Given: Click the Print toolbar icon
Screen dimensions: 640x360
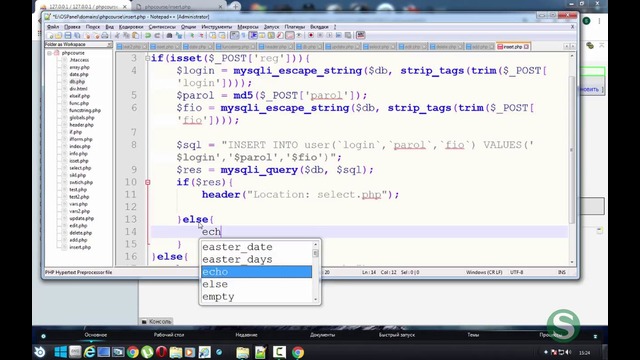Looking at the screenshot, I should [104, 36].
